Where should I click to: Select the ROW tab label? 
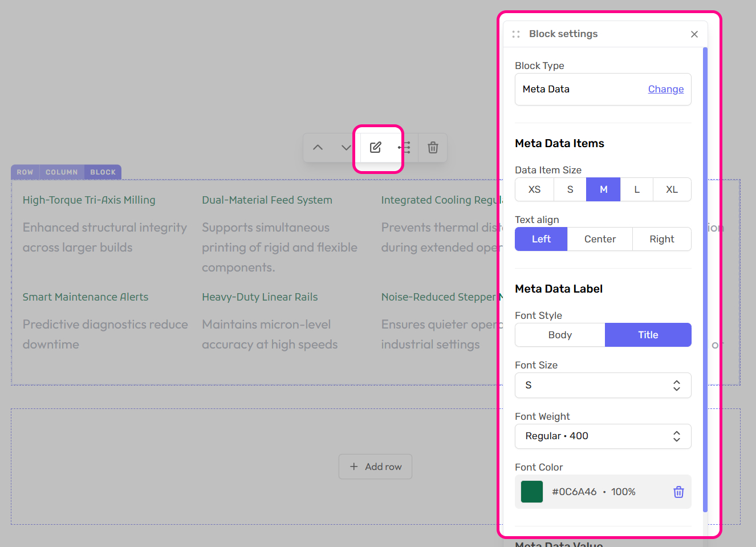25,172
